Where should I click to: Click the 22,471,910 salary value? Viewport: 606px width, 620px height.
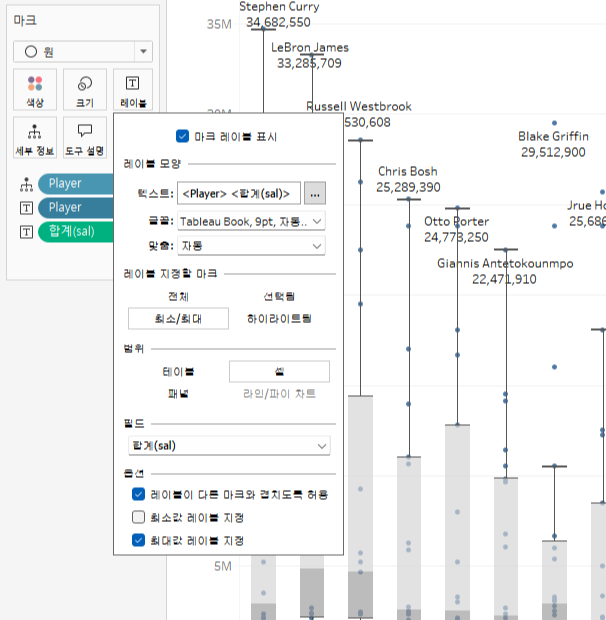(504, 279)
